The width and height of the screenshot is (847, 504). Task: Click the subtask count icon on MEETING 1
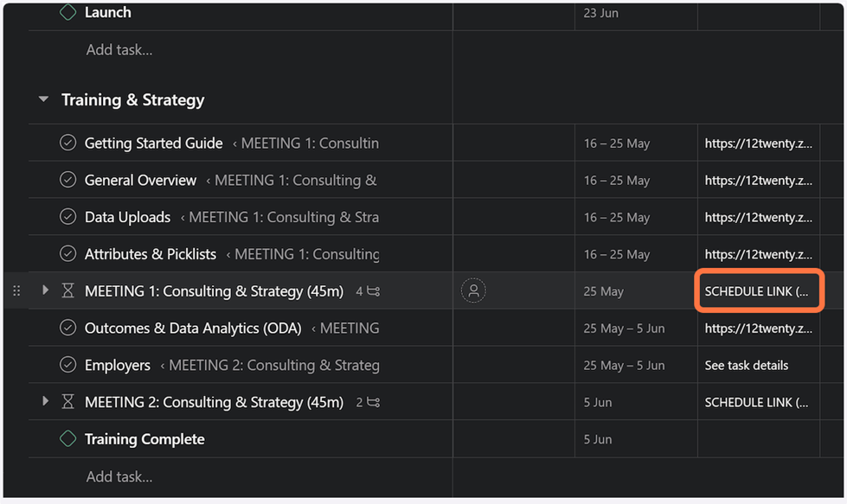coord(373,291)
